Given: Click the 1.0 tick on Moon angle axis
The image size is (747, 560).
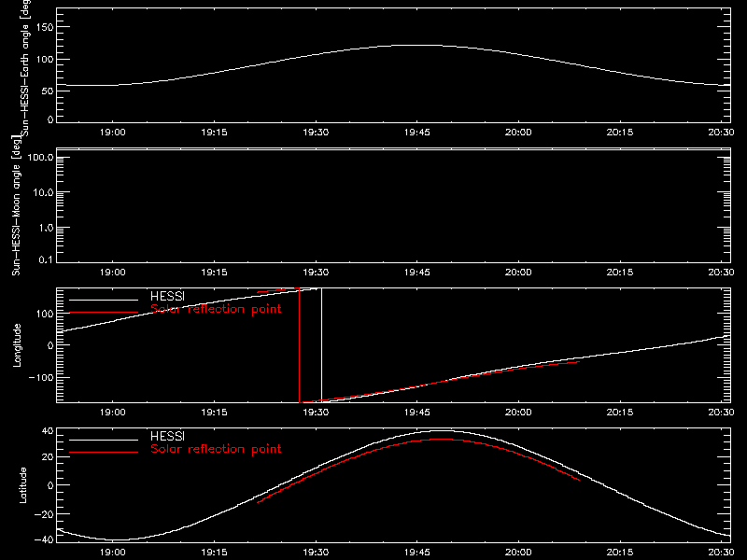Looking at the screenshot, I should click(x=46, y=228).
